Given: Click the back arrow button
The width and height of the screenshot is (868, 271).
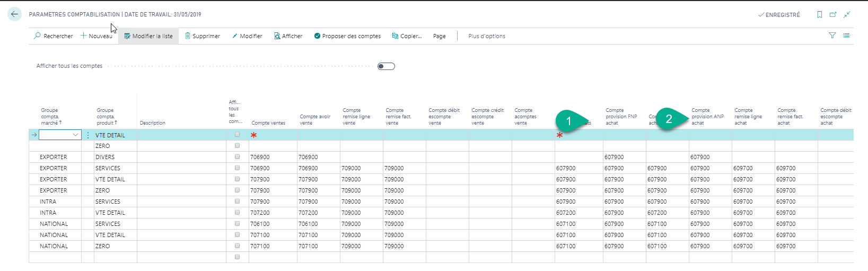Looking at the screenshot, I should point(14,14).
